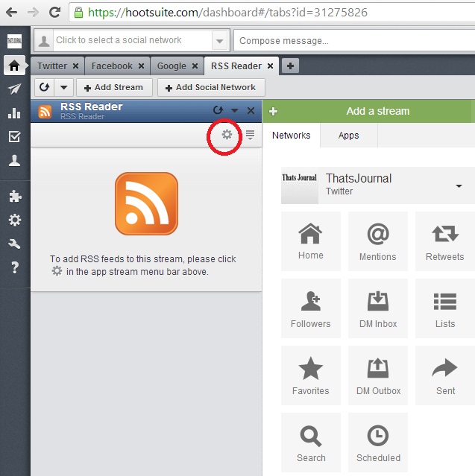This screenshot has width=475, height=476.
Task: Close the Google tab
Action: (195, 66)
